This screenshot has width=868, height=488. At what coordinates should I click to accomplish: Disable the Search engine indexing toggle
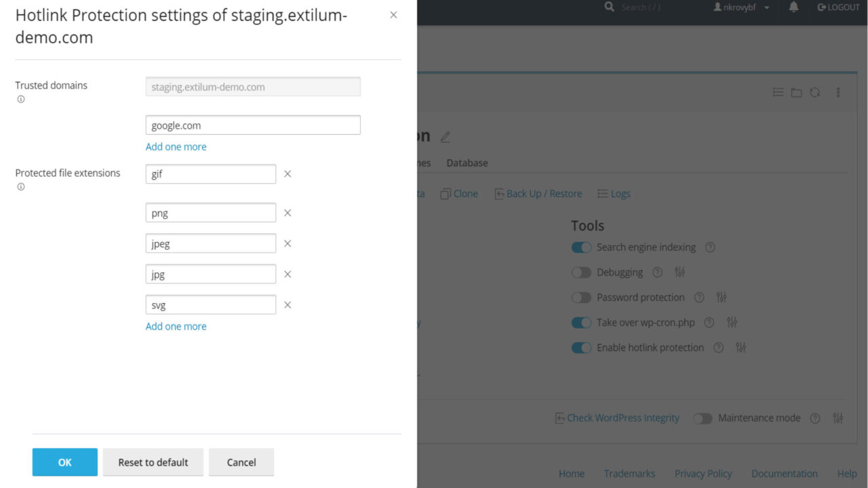tap(581, 247)
